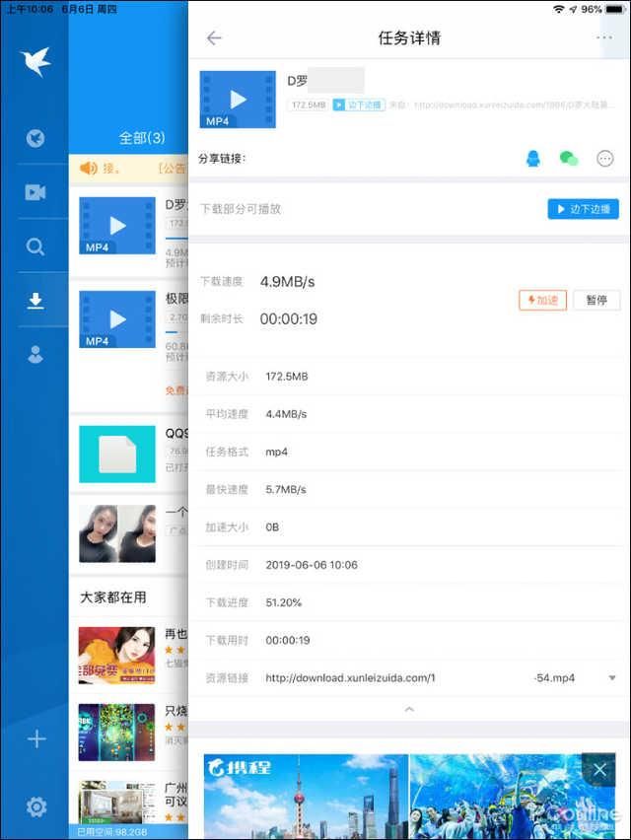Open the user profile icon in sidebar
Viewport: 631px width, 840px height.
click(x=35, y=356)
